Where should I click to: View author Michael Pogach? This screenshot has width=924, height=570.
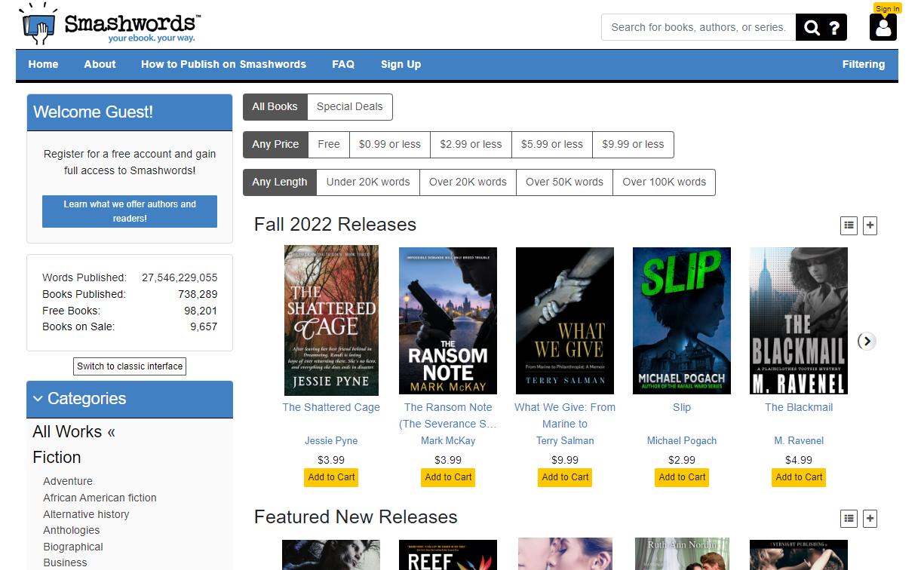click(682, 441)
